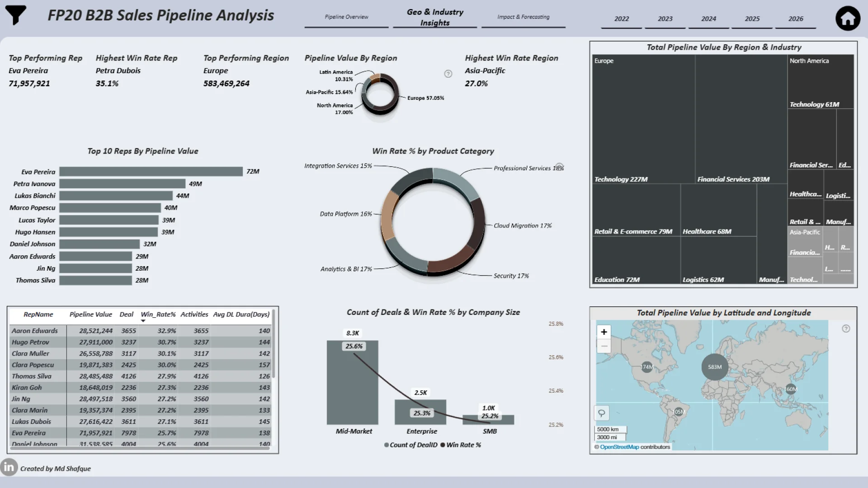Select the 2024 year slicer
The image size is (868, 488).
tap(708, 19)
